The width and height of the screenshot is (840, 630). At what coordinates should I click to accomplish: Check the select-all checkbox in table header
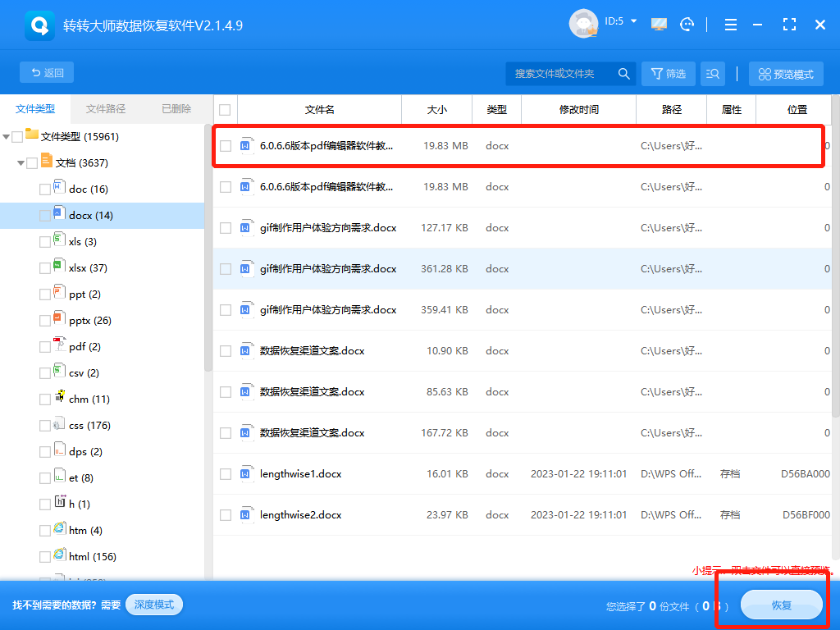[x=224, y=109]
